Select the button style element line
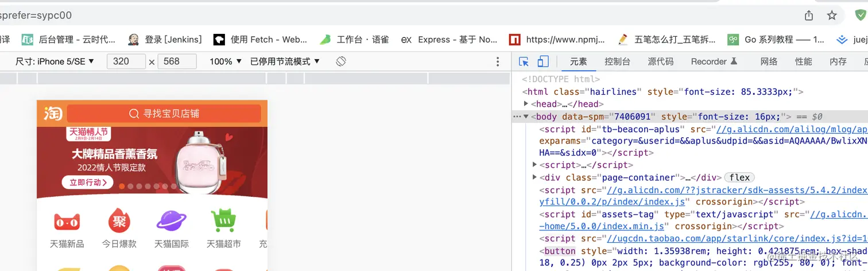Image resolution: width=868 pixels, height=271 pixels. click(703, 251)
